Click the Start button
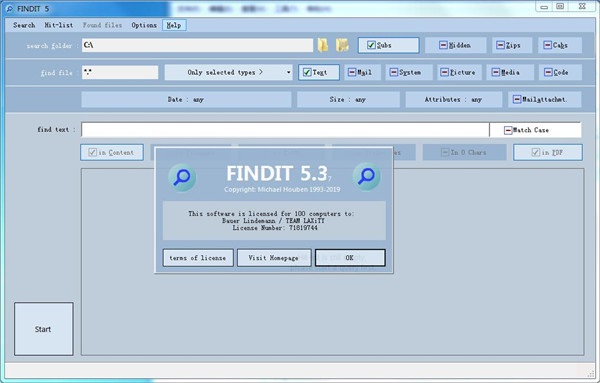600x383 pixels. pos(44,329)
